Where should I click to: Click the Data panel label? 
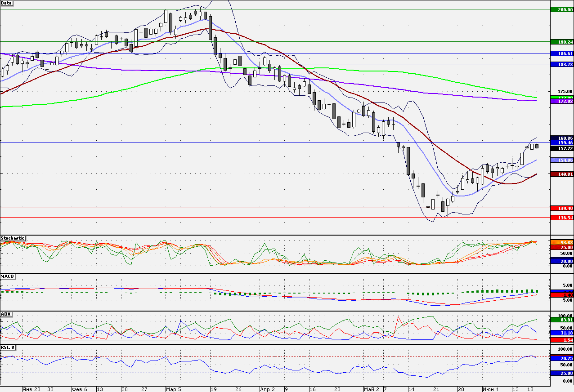pos(7,3)
